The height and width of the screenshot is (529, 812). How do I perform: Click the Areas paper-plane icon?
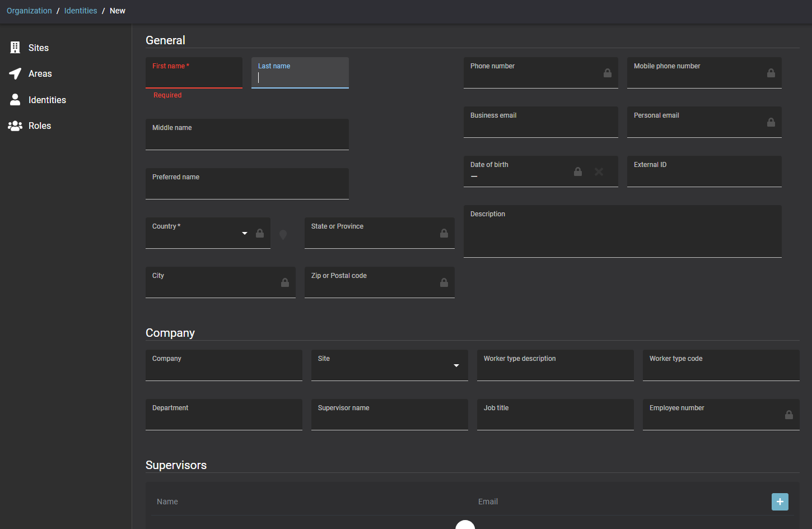(15, 73)
